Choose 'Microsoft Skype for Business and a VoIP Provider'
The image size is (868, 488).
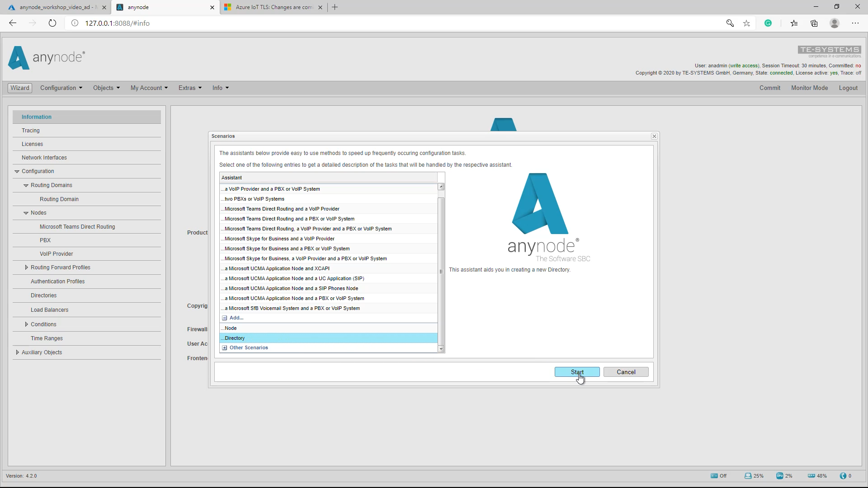[329, 239]
